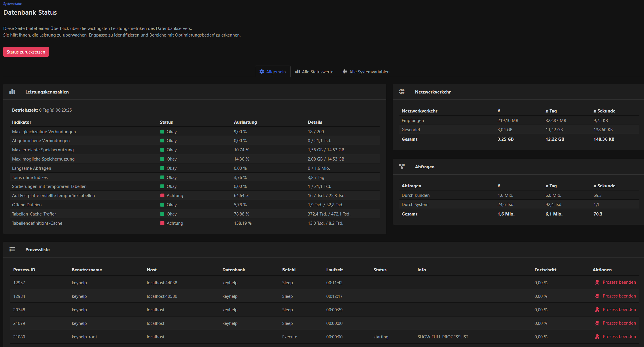Image resolution: width=644 pixels, height=347 pixels.
Task: Click skull icon for process 21080
Action: (x=597, y=337)
